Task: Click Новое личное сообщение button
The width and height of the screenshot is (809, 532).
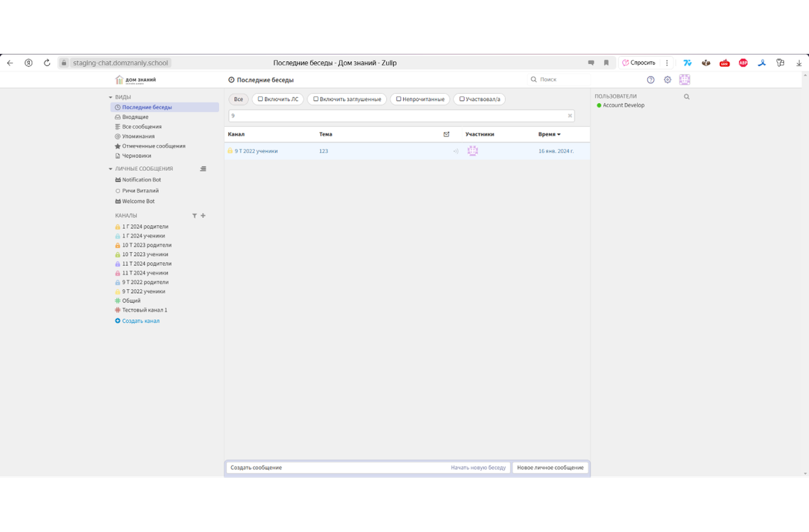Action: click(550, 468)
